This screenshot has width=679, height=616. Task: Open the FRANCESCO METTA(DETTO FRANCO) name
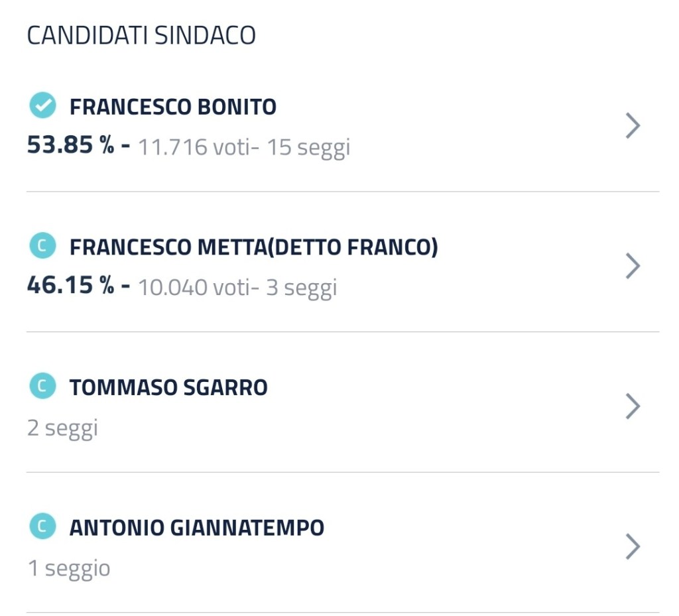point(254,247)
